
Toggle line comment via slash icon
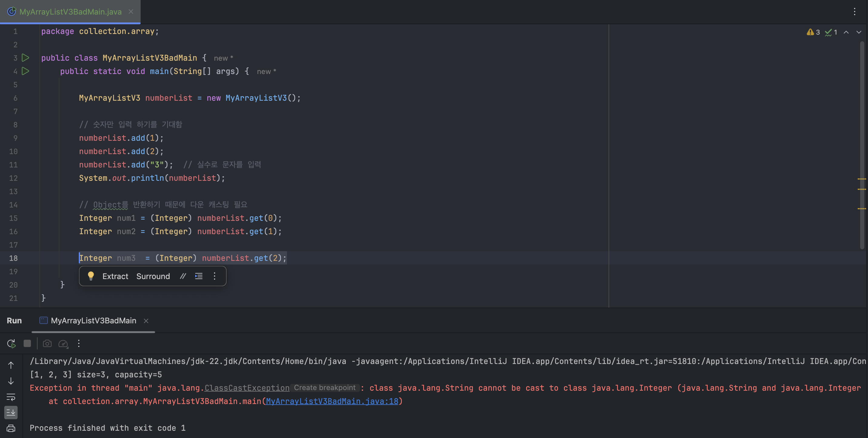[183, 276]
